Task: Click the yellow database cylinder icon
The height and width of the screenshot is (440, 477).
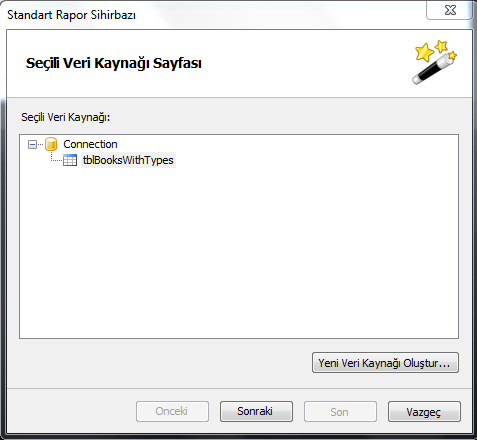Action: 51,144
